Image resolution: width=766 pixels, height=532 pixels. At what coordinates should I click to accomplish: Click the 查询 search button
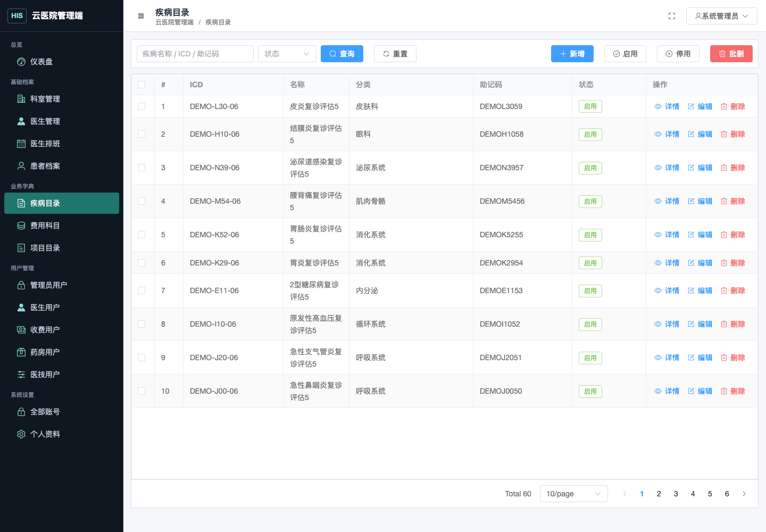[342, 54]
